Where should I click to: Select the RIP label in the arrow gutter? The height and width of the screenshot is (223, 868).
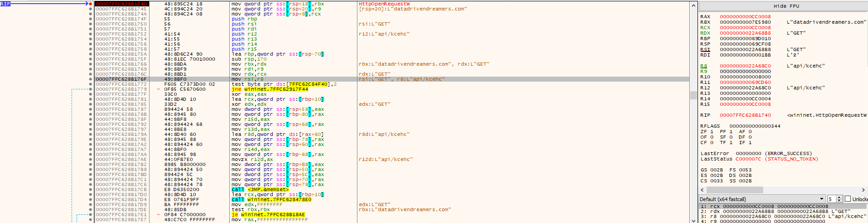[x=5, y=4]
